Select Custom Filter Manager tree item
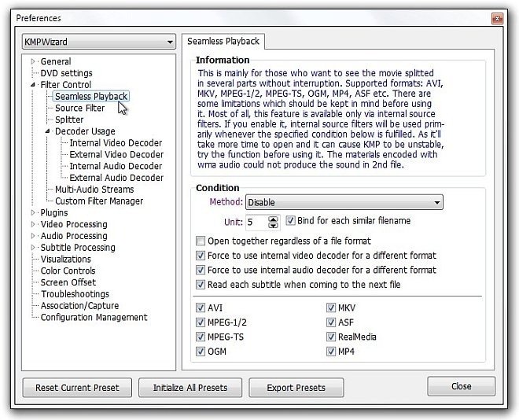519x420 pixels. [x=99, y=201]
